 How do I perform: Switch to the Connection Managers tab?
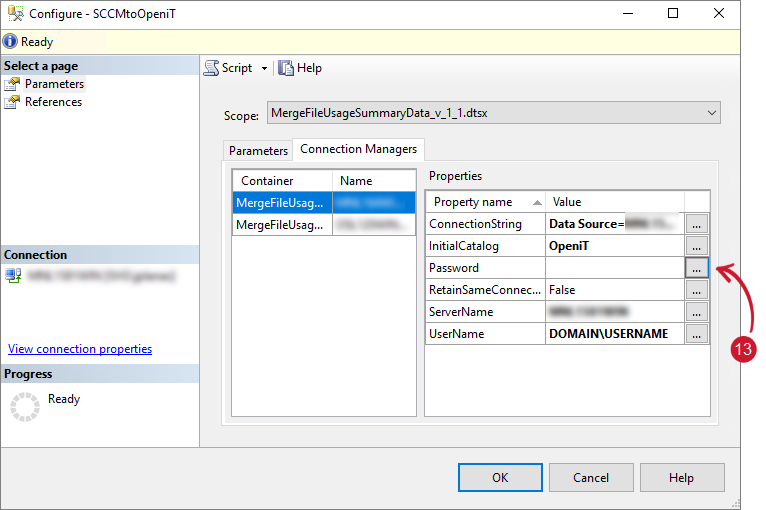point(358,149)
